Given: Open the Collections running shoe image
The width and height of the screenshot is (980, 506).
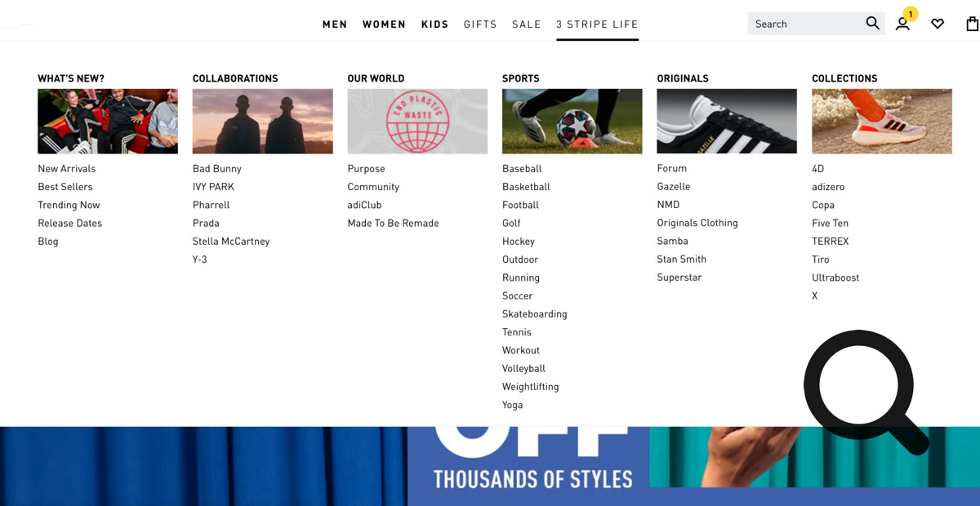Looking at the screenshot, I should point(881,122).
